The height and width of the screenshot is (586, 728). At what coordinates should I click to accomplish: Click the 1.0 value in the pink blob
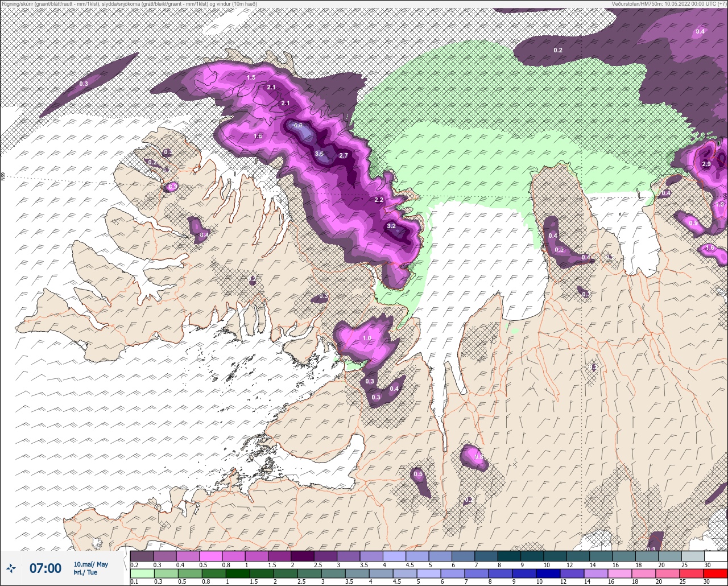coord(367,338)
